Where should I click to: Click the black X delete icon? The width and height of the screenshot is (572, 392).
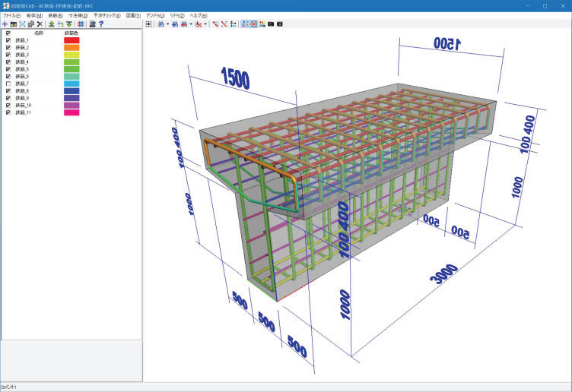tap(40, 24)
